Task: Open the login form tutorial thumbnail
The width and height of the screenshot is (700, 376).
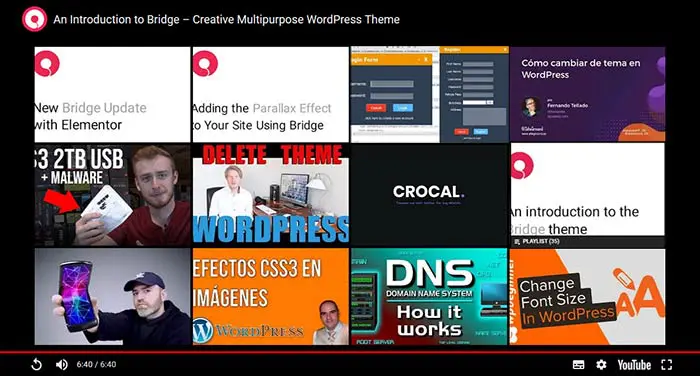Action: coord(429,94)
